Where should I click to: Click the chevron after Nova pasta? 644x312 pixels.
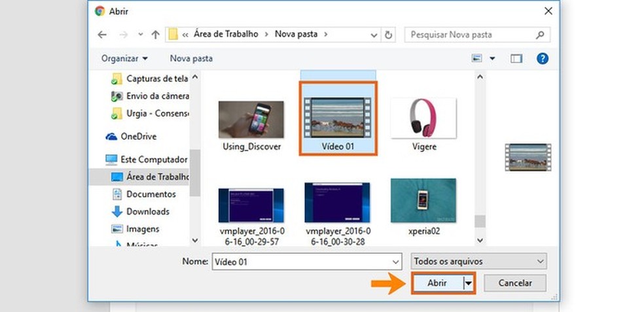[x=326, y=35]
